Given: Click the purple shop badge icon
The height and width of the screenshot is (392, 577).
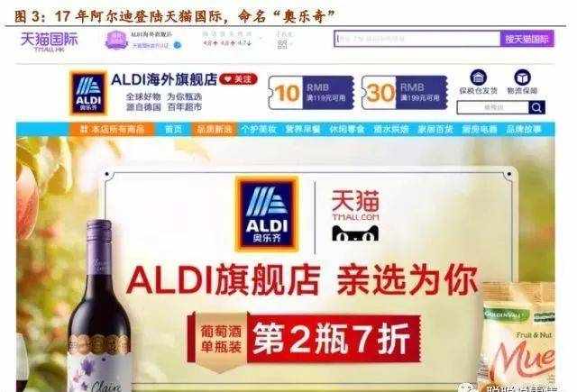Looking at the screenshot, I should click(x=116, y=40).
